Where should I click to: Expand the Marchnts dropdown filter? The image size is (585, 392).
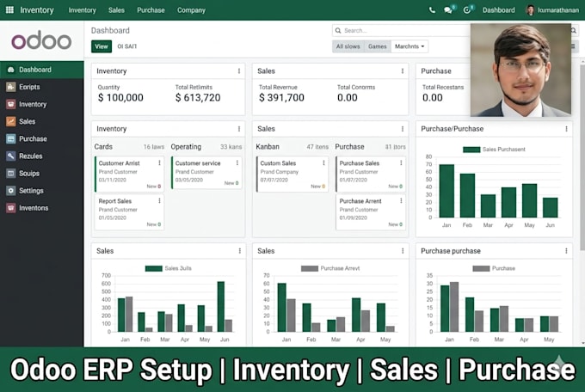coord(409,46)
